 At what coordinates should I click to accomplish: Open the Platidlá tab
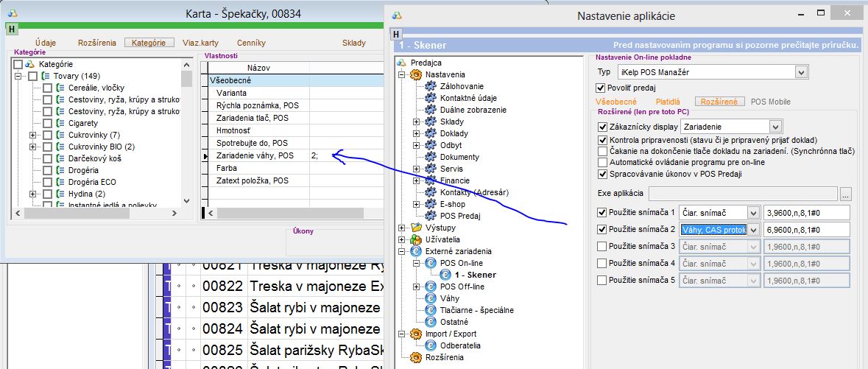coord(668,102)
